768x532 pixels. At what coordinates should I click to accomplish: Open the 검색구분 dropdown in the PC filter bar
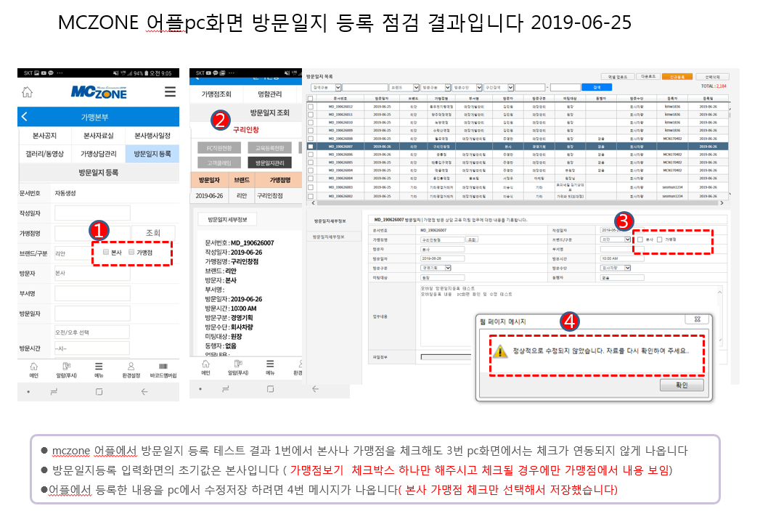(x=326, y=87)
